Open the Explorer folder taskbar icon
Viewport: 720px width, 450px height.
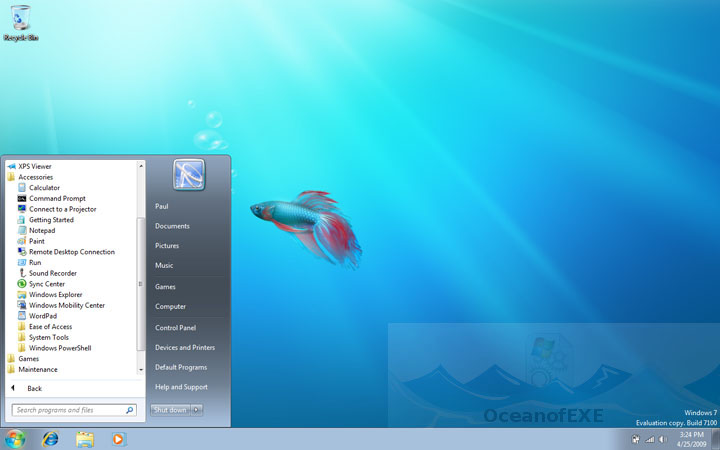tap(85, 439)
